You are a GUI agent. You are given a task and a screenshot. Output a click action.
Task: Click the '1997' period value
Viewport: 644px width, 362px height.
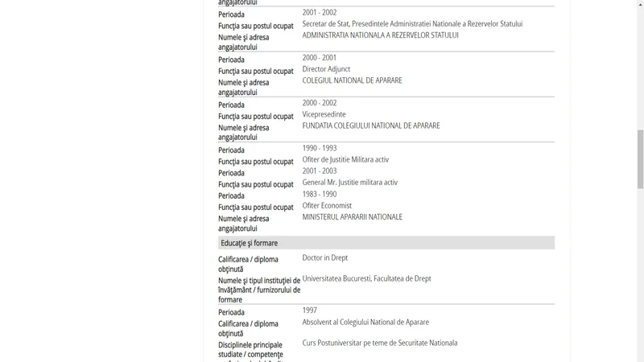(309, 311)
